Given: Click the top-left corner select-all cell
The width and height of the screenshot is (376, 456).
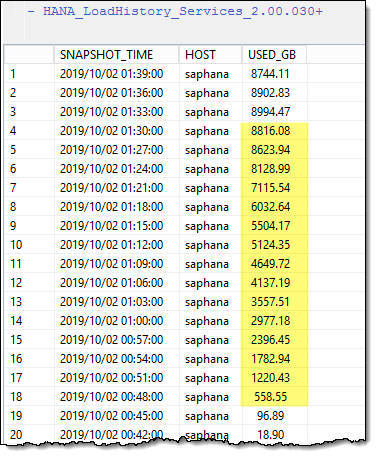Looking at the screenshot, I should [x=29, y=54].
